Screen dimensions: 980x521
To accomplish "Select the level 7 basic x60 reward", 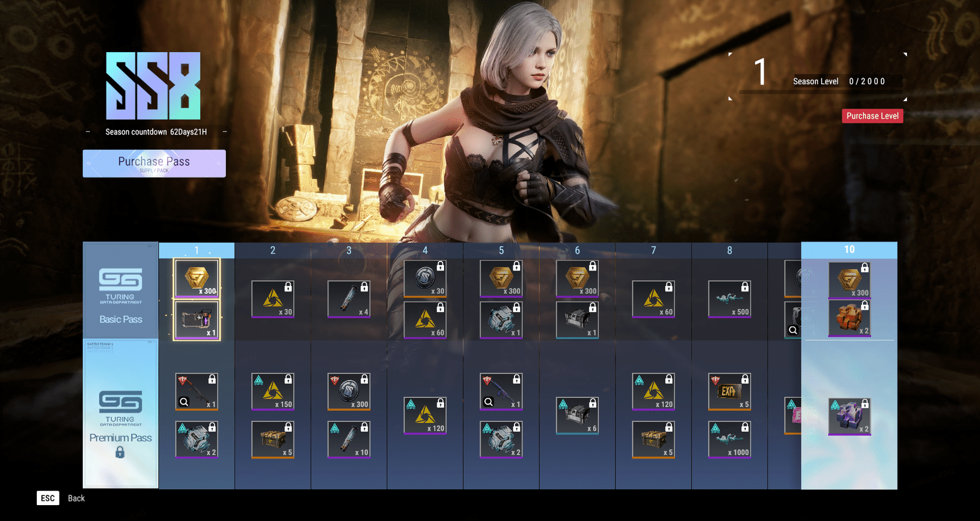I will [654, 299].
